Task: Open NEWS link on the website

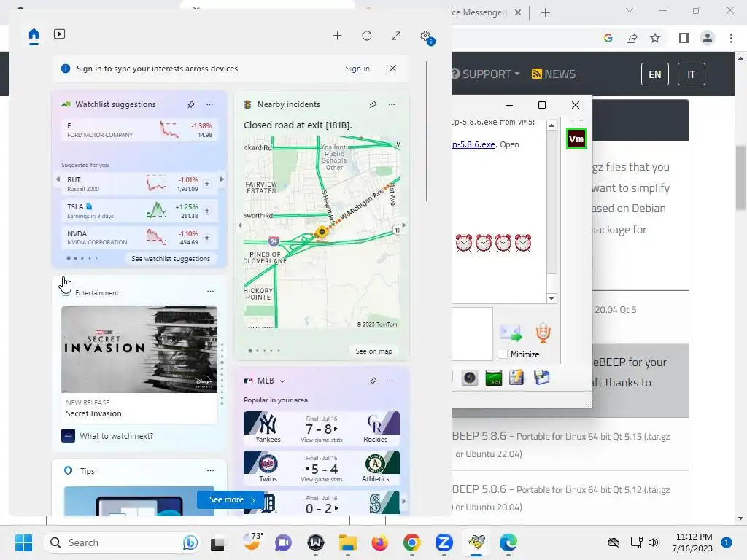Action: coord(554,74)
